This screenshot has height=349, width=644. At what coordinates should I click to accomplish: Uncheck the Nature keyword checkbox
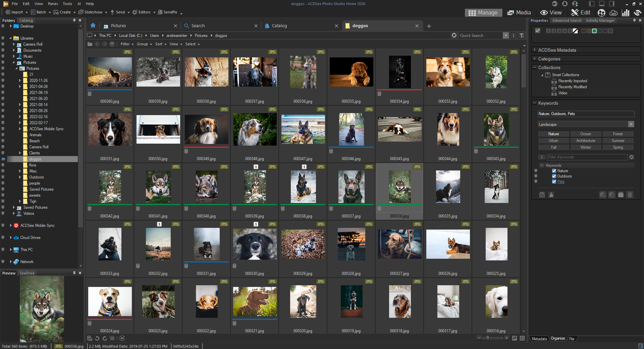(x=554, y=171)
